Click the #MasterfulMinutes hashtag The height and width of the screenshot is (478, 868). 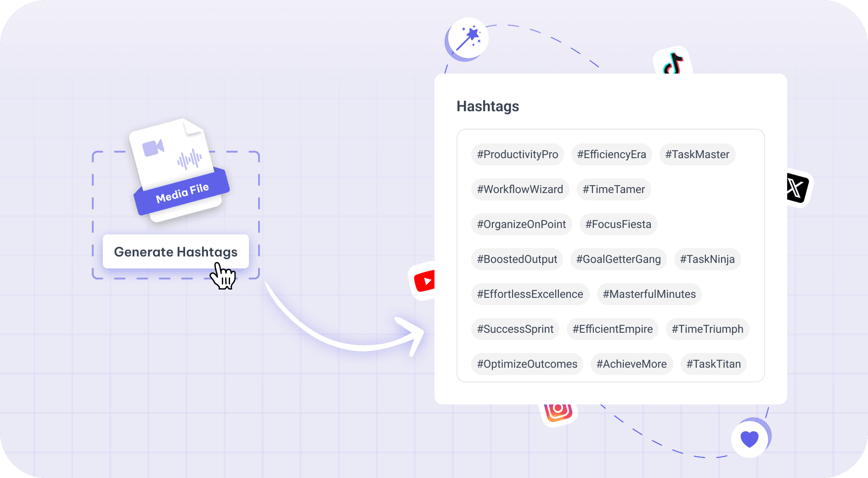coord(649,294)
